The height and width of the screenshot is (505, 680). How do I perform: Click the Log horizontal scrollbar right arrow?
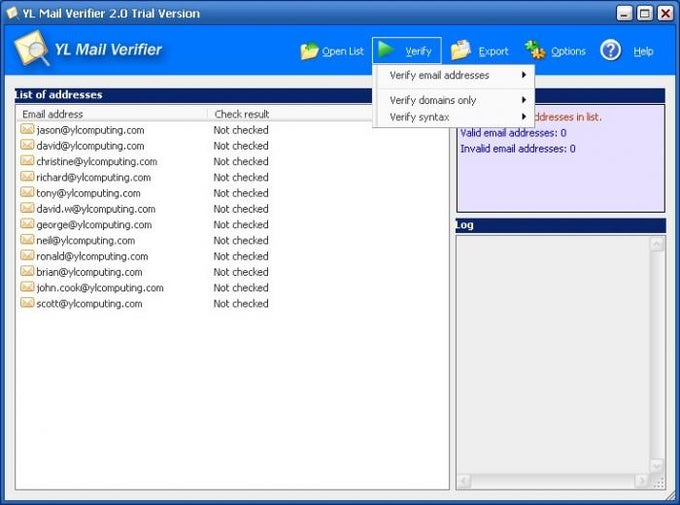[642, 481]
